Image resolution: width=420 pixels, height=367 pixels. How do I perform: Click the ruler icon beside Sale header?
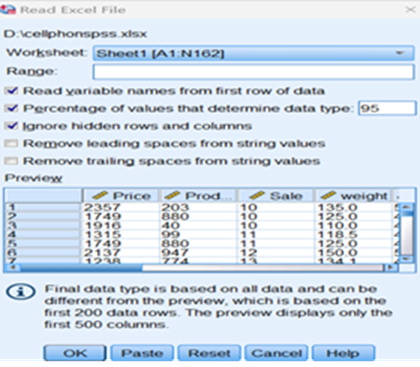click(256, 195)
